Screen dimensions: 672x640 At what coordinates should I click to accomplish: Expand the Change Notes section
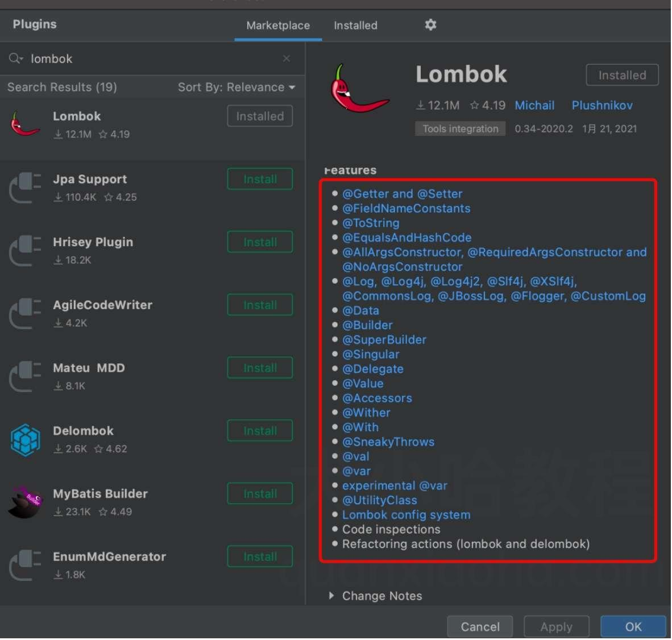click(331, 596)
